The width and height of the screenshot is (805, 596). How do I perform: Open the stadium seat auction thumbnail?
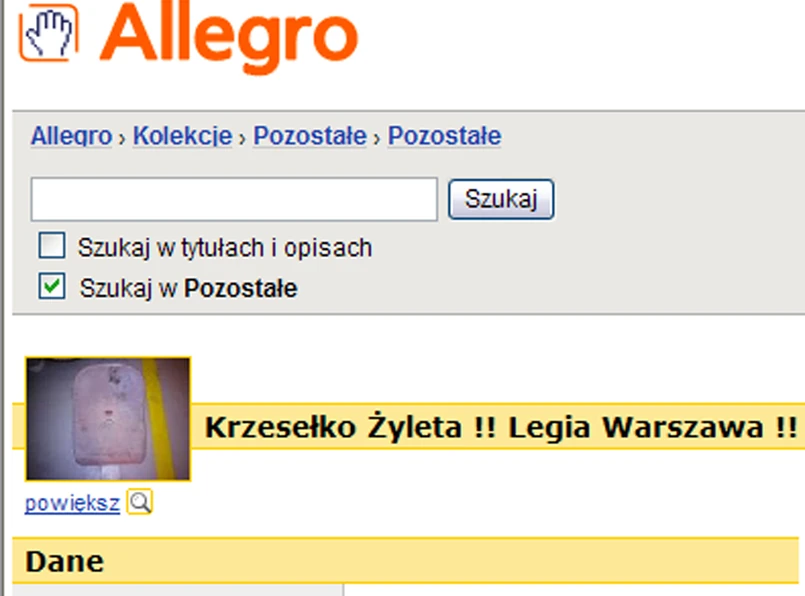[x=108, y=419]
